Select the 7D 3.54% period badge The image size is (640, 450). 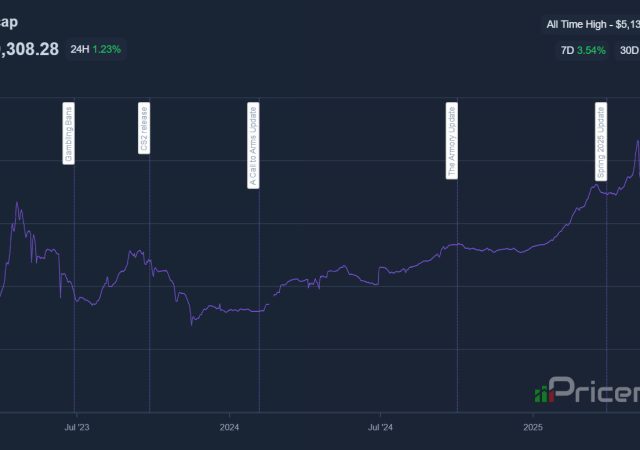click(581, 49)
